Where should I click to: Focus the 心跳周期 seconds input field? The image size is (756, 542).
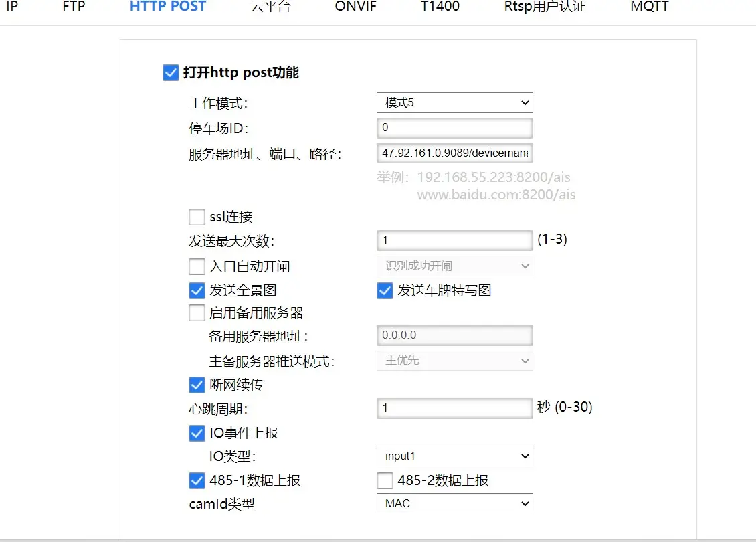click(454, 408)
